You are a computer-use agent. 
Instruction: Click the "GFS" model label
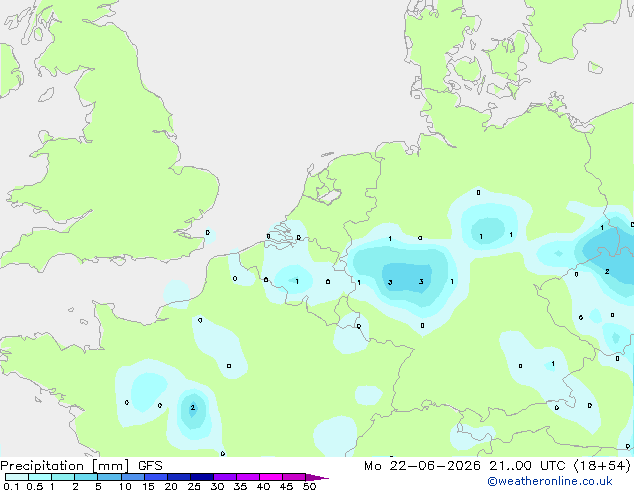click(x=150, y=466)
